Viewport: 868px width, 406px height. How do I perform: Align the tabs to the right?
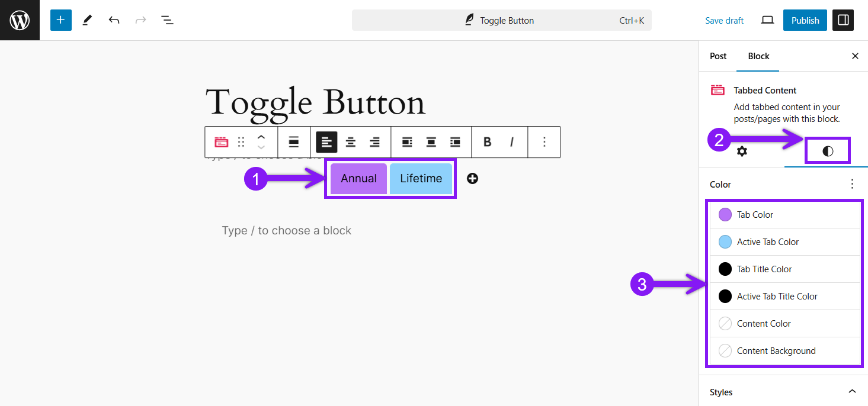click(x=455, y=142)
